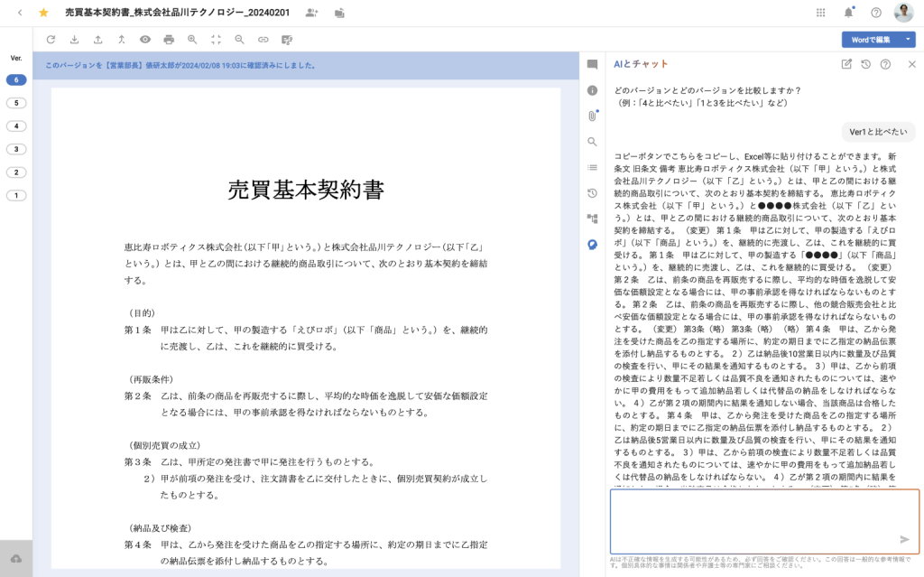
Task: Select version 4 in the version list
Action: tap(15, 126)
